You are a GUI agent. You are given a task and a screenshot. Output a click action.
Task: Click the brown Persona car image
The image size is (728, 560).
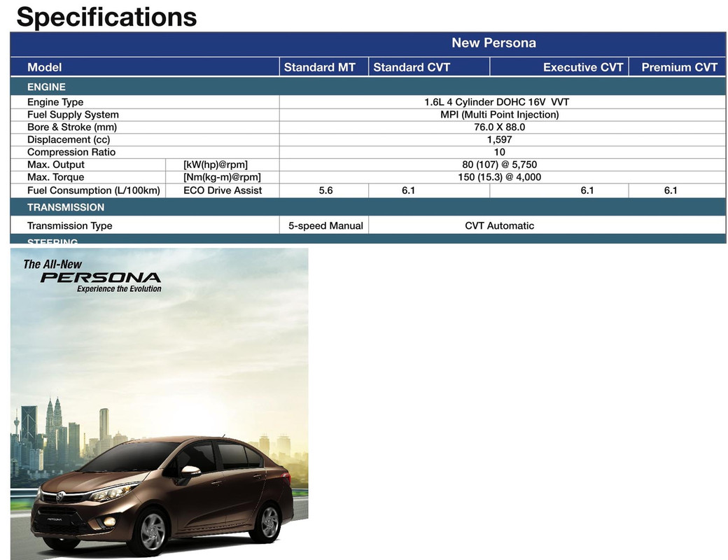(162, 496)
